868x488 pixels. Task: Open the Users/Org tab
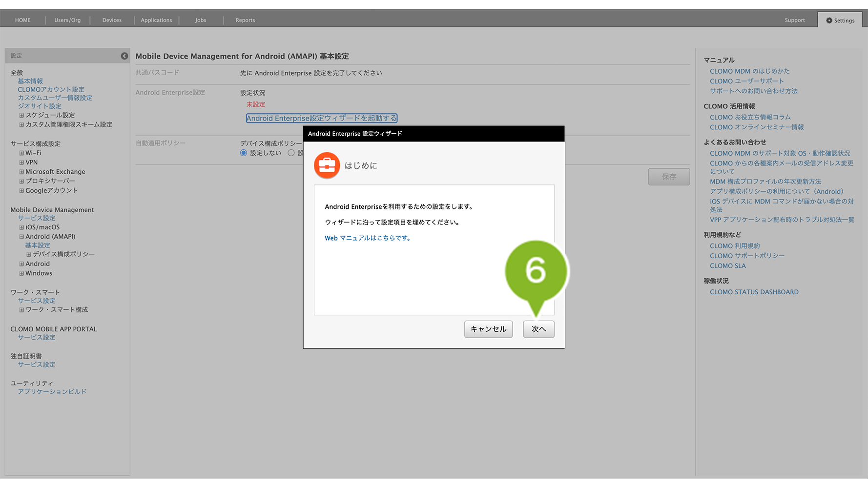[x=67, y=20]
